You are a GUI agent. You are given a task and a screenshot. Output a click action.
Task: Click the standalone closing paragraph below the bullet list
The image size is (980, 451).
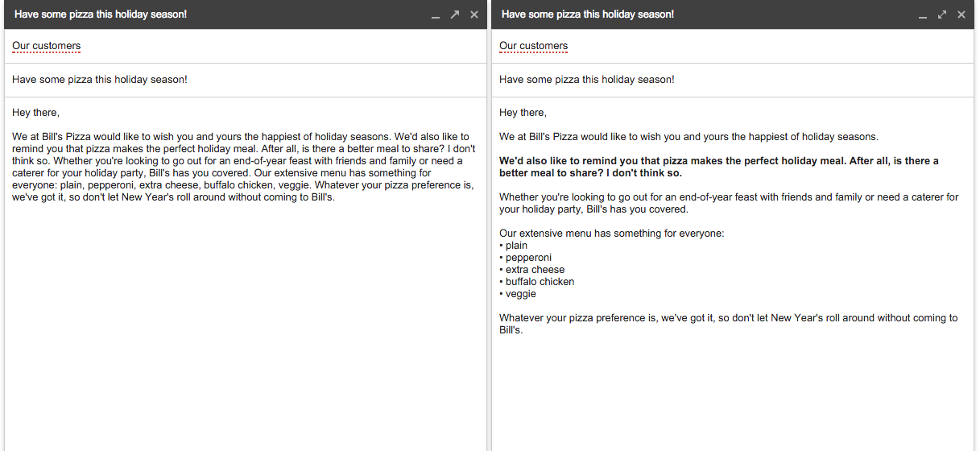pos(729,324)
